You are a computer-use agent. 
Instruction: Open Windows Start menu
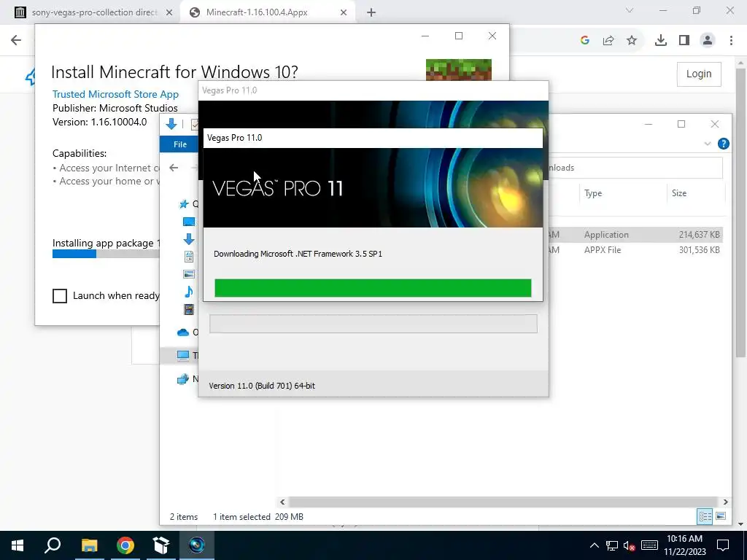click(x=18, y=545)
